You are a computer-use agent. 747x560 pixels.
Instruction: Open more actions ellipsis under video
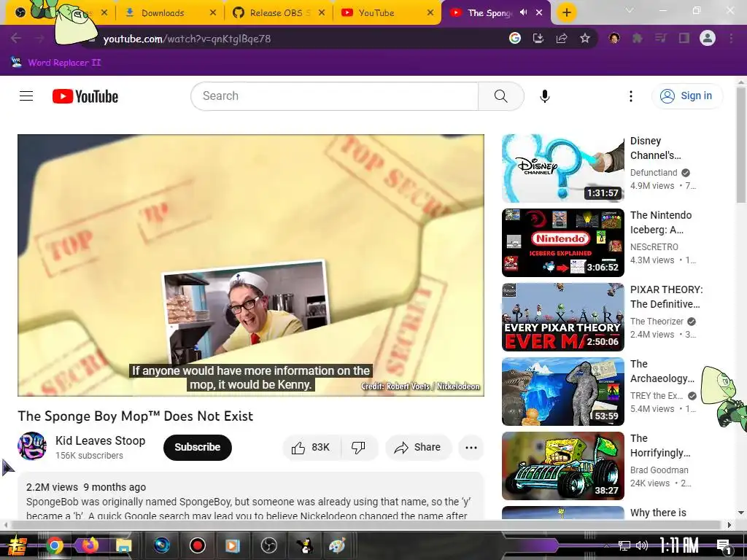(x=471, y=447)
